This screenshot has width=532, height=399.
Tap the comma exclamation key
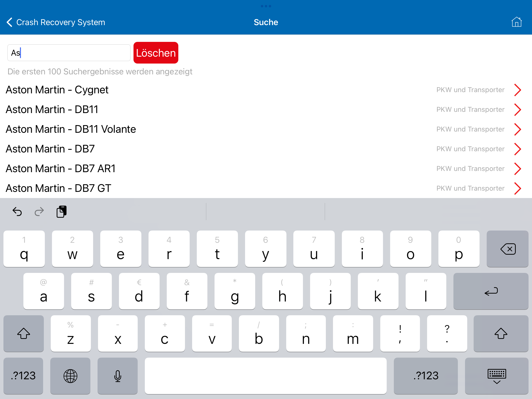pos(400,333)
